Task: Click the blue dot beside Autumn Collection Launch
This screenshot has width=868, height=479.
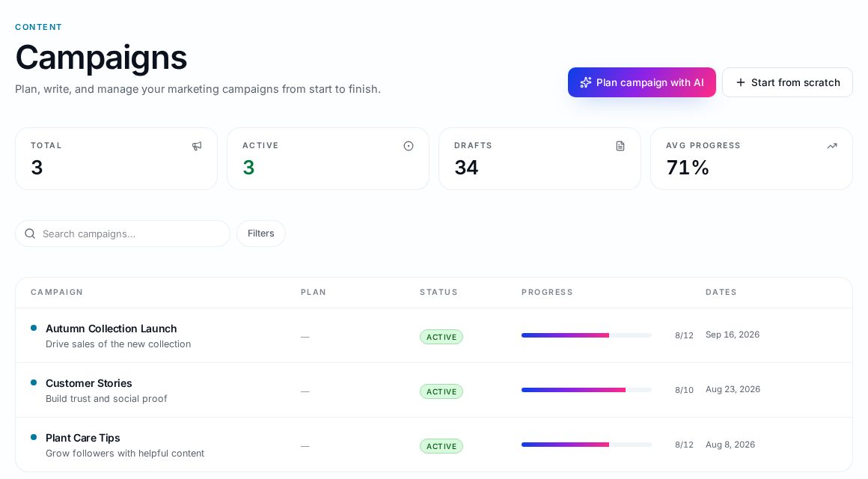Action: click(x=34, y=328)
